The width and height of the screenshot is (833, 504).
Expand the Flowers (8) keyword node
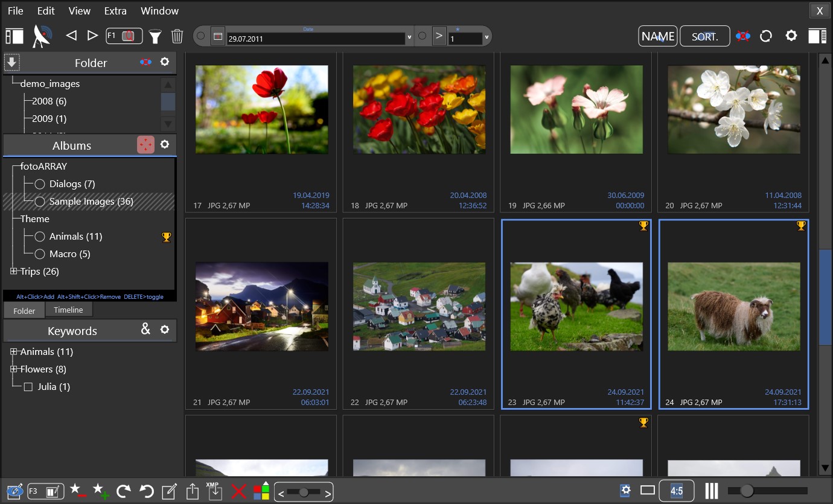14,369
